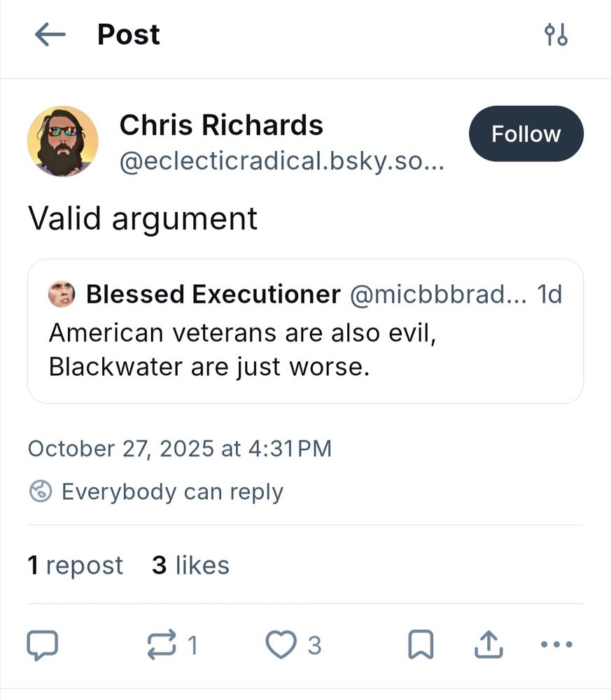Click the Everybody can reply label
Screen dimensions: 611x700
pyautogui.click(x=172, y=491)
